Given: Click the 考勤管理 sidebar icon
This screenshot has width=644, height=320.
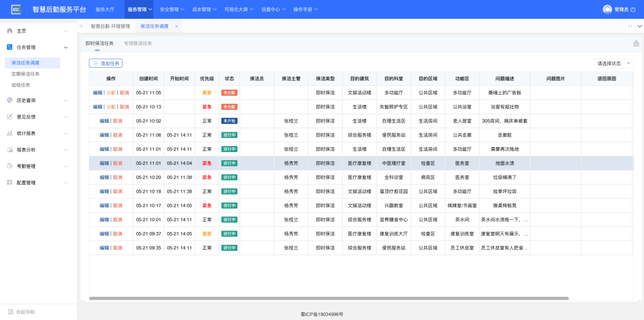Looking at the screenshot, I should [10, 166].
